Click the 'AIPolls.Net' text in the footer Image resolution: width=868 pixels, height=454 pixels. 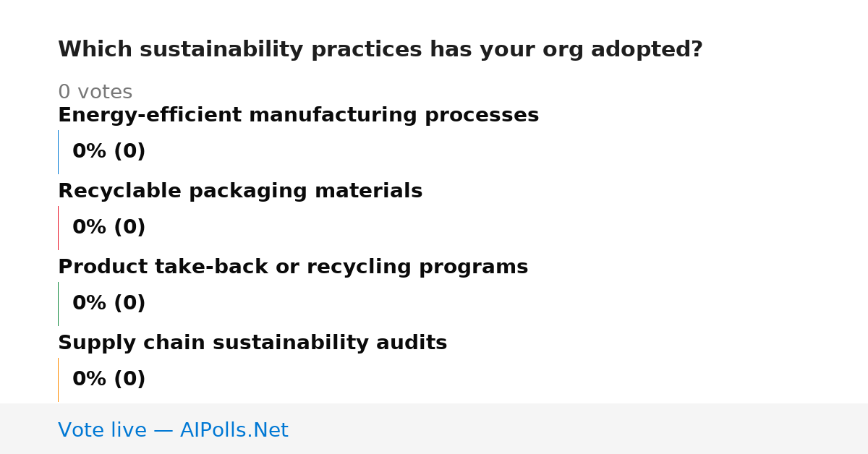pyautogui.click(x=234, y=431)
